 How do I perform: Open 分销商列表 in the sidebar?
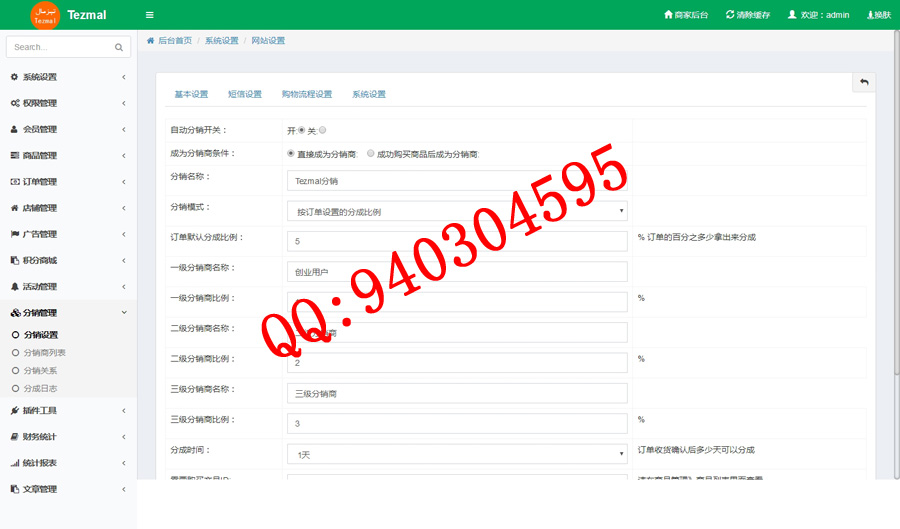coord(44,353)
